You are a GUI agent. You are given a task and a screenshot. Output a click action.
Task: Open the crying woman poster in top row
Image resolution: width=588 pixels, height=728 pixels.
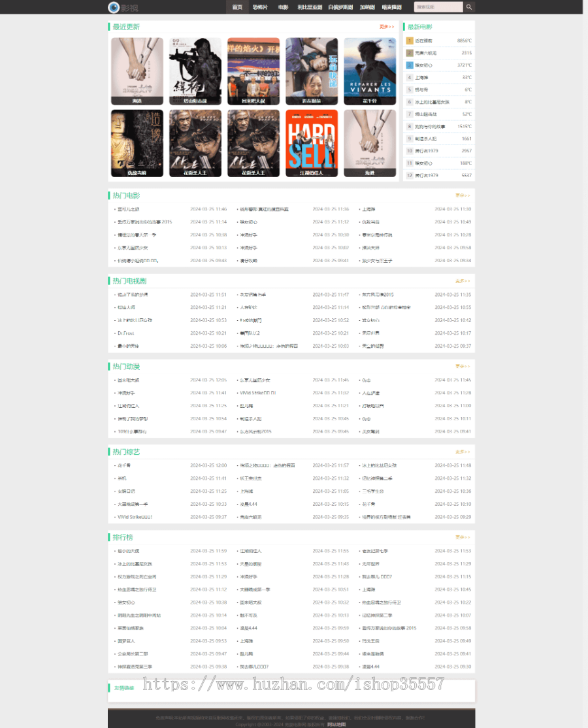pos(312,71)
